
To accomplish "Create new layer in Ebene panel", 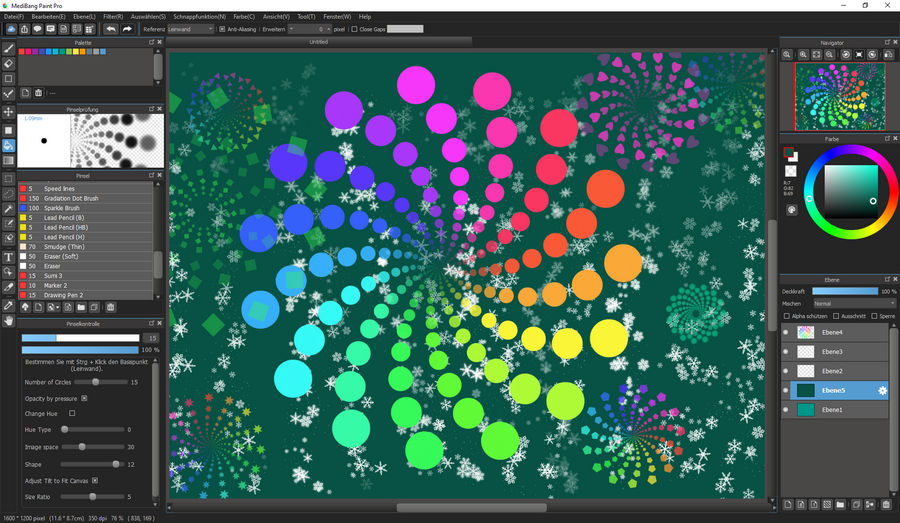I will (x=788, y=505).
